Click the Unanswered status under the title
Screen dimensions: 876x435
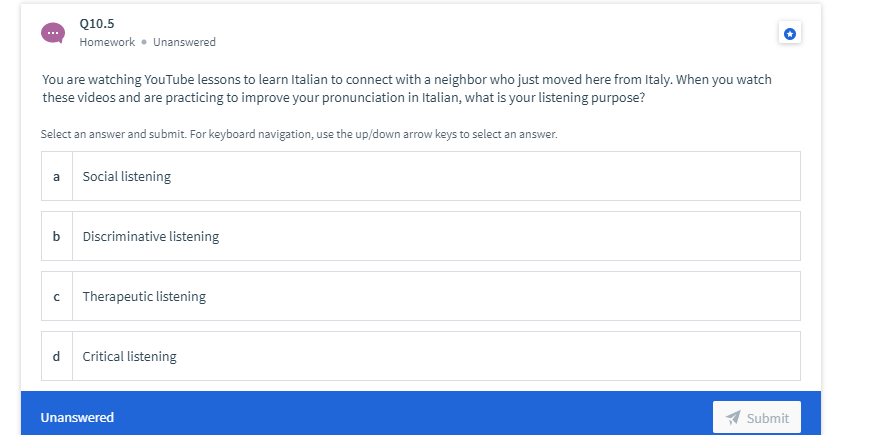184,42
